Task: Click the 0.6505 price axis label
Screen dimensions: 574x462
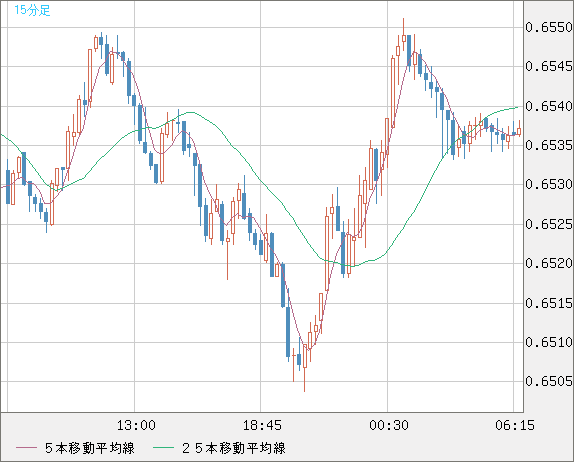Action: click(549, 381)
